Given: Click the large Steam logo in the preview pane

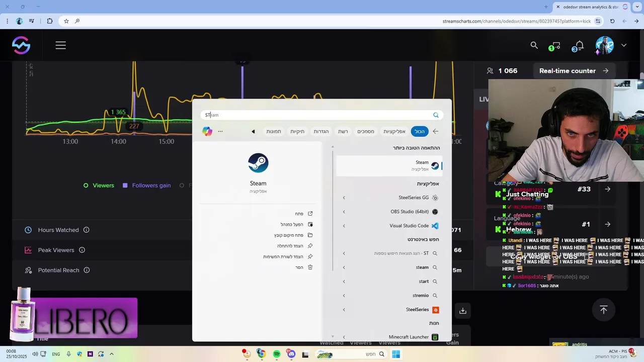Looking at the screenshot, I should click(x=258, y=163).
